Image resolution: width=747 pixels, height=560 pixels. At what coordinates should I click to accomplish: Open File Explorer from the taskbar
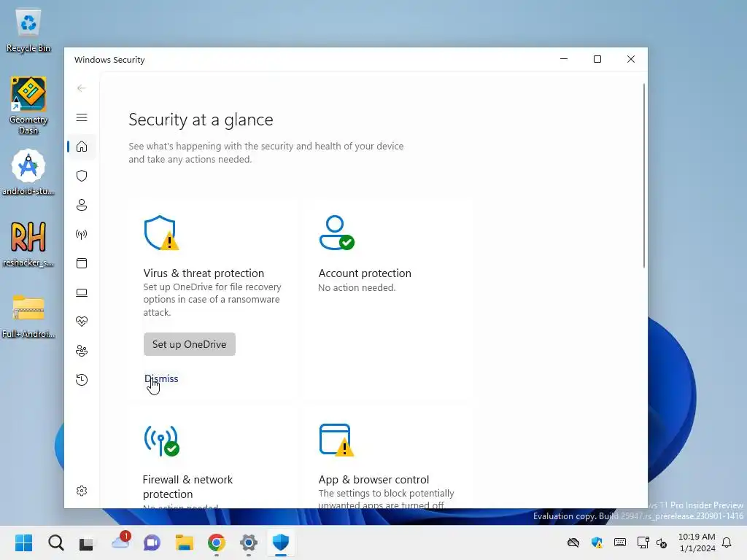[184, 542]
